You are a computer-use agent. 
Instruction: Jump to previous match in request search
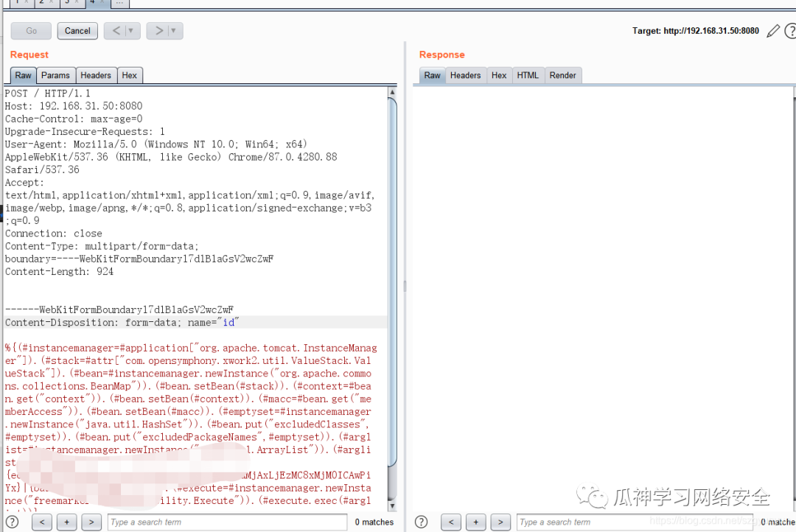point(42,522)
